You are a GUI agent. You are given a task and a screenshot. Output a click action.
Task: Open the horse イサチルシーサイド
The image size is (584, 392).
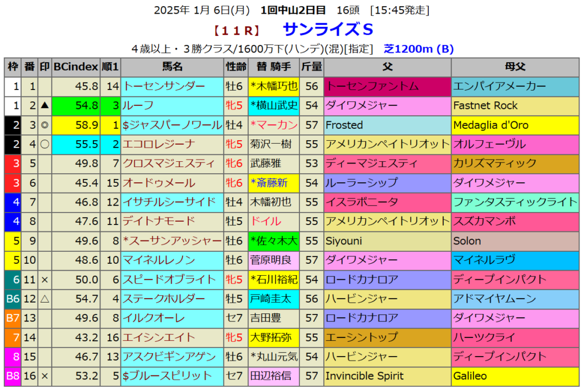point(169,202)
